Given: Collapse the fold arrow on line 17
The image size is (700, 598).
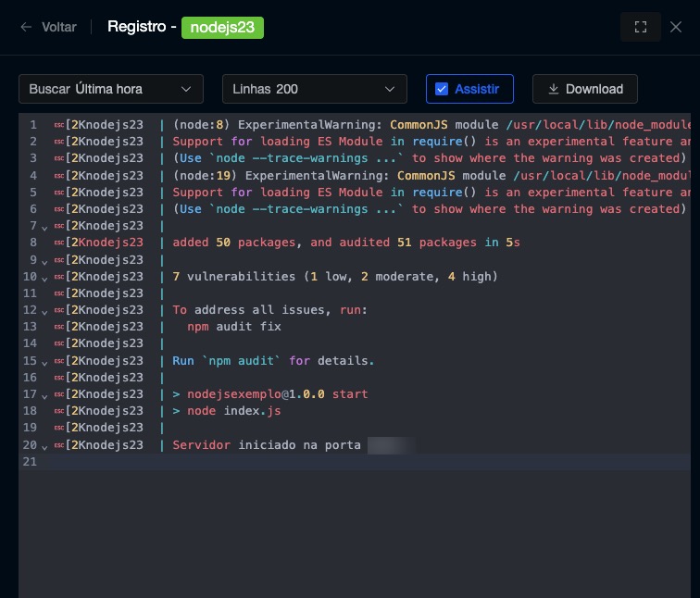Looking at the screenshot, I should click(44, 397).
